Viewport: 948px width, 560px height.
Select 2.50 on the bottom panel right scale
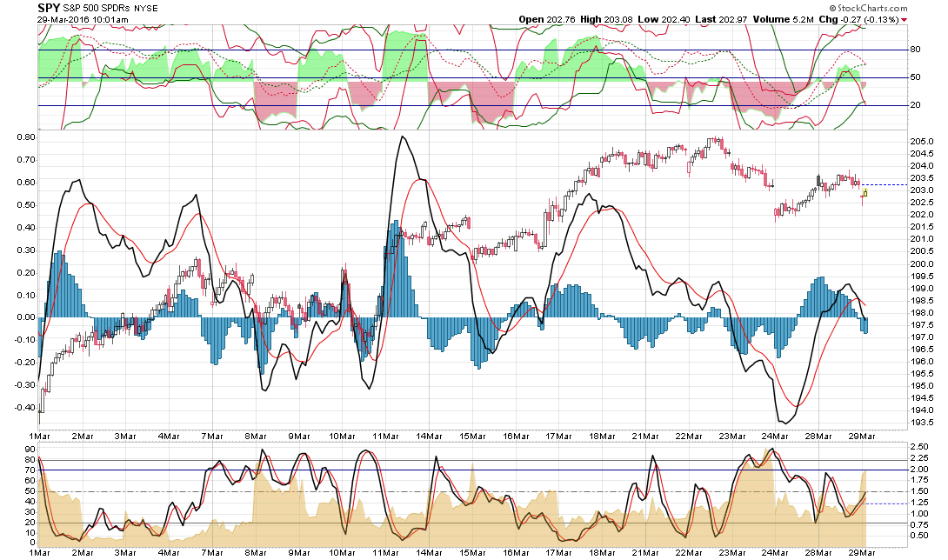point(919,447)
